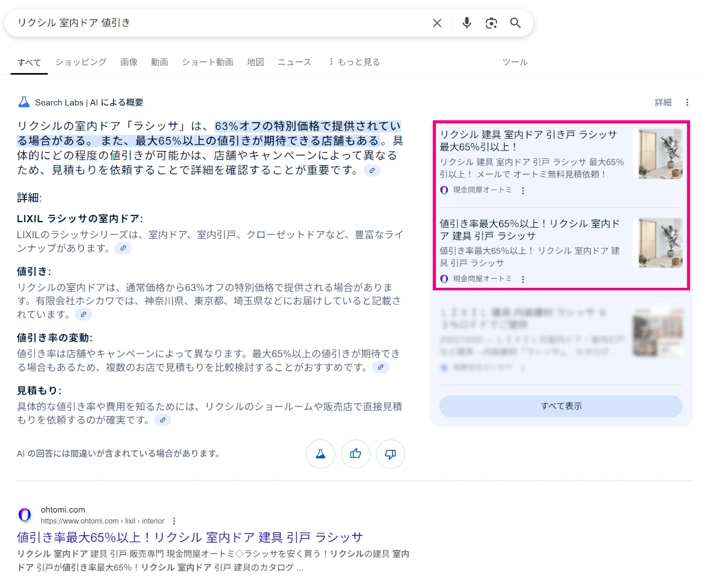This screenshot has height=588, width=703.
Task: Open three-dot menu of second 現金問屋オートミ card
Action: pyautogui.click(x=522, y=279)
